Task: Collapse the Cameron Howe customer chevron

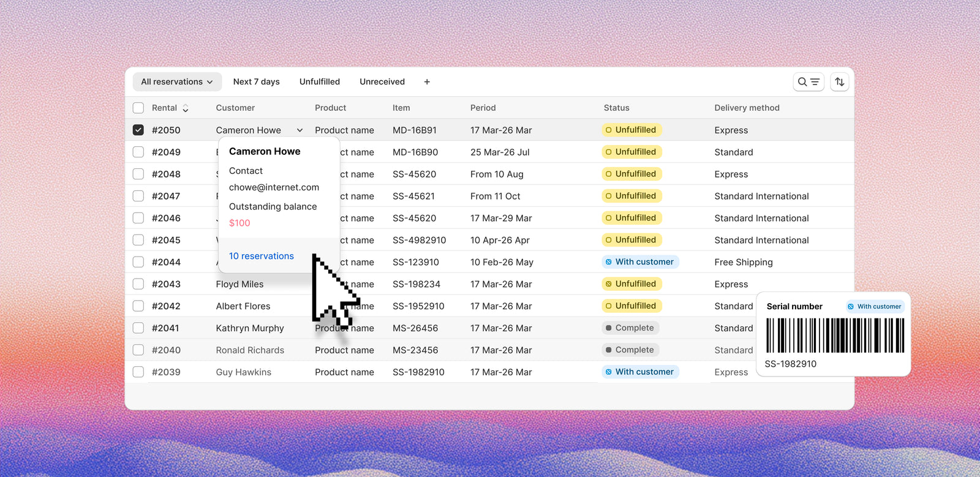Action: (x=300, y=130)
